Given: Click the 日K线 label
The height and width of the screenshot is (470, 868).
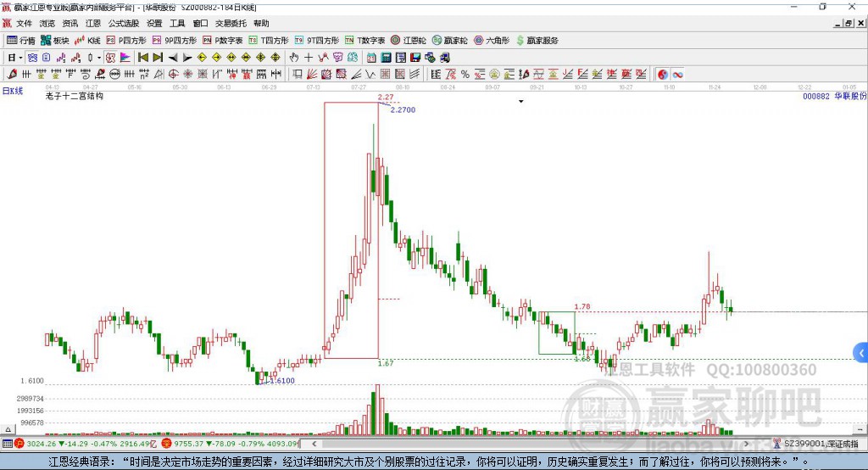Looking at the screenshot, I should tap(13, 91).
